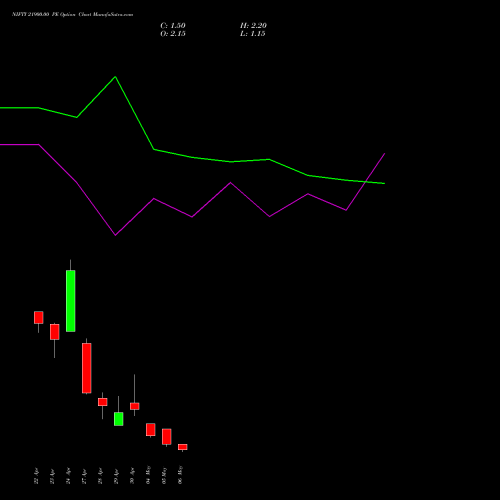
Task: Click the right end of the green line
Action: pos(384,183)
